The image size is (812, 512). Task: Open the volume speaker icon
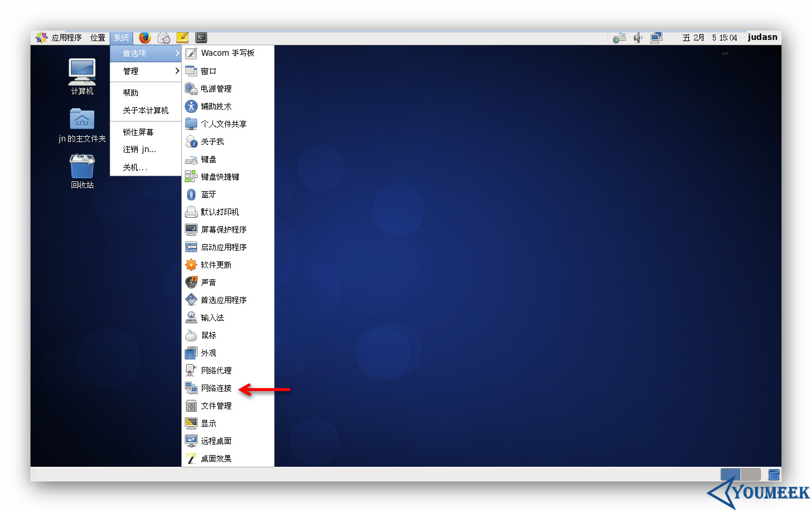638,38
